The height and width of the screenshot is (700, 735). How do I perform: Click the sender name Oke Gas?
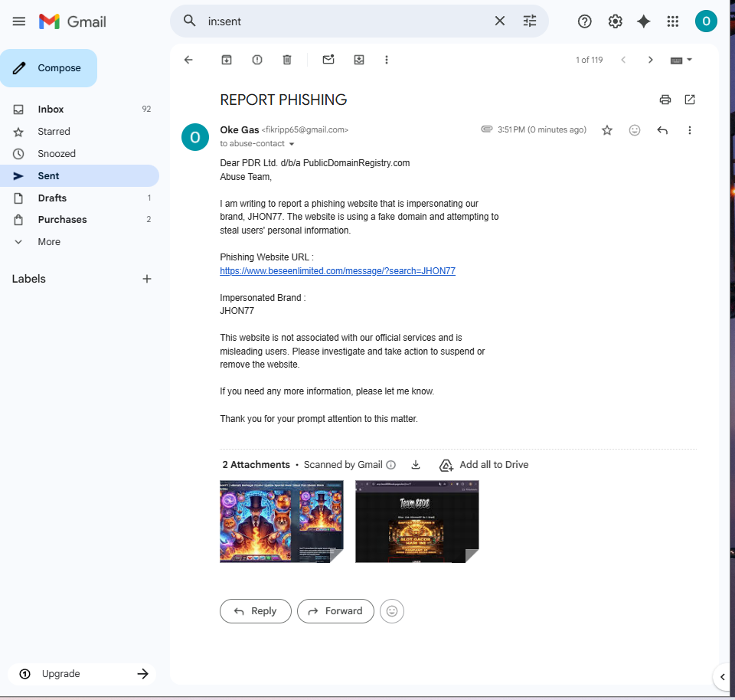pos(240,129)
